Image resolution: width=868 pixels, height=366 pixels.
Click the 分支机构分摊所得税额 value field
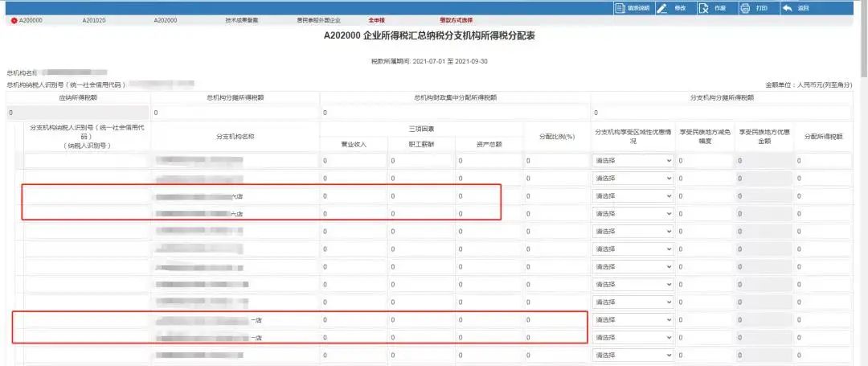[x=721, y=113]
